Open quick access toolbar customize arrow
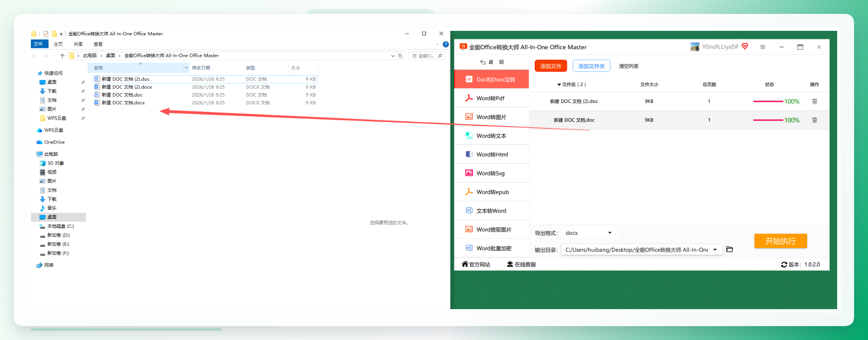This screenshot has width=868, height=340. [x=61, y=34]
